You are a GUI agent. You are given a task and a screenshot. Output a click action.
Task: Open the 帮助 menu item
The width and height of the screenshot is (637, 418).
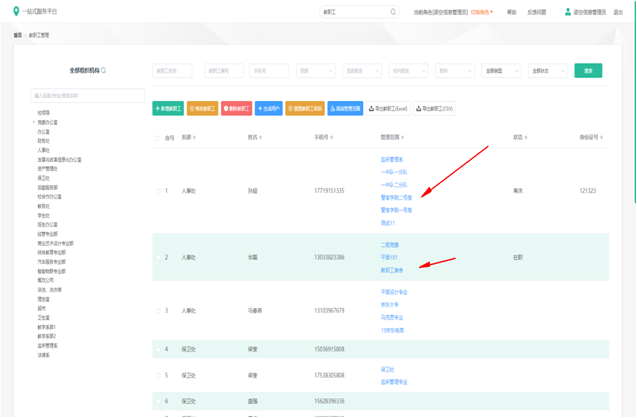point(512,12)
